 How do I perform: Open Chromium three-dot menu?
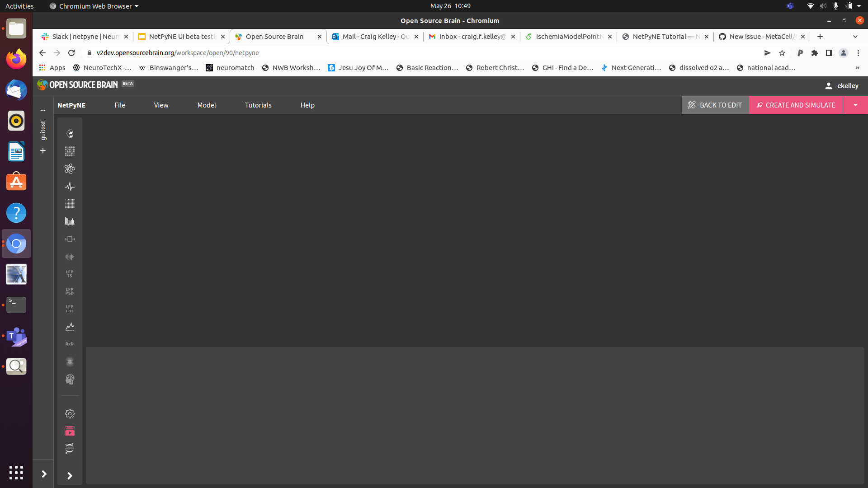pyautogui.click(x=858, y=53)
